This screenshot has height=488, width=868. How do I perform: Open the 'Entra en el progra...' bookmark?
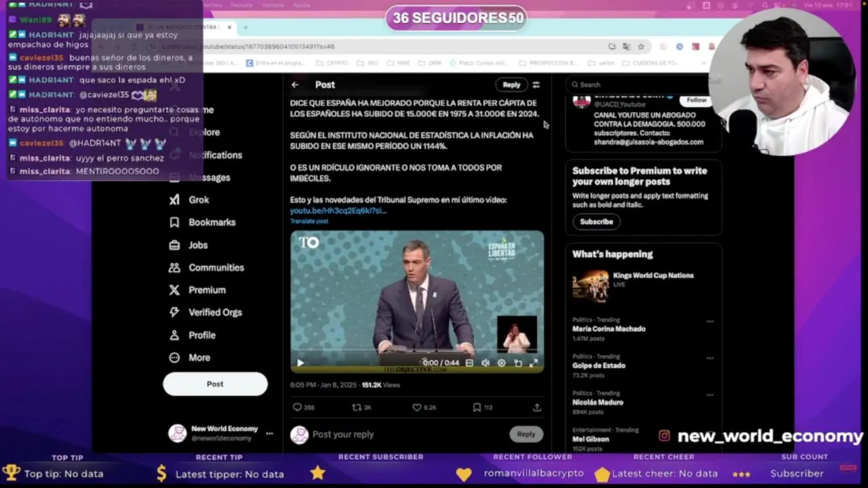click(275, 63)
